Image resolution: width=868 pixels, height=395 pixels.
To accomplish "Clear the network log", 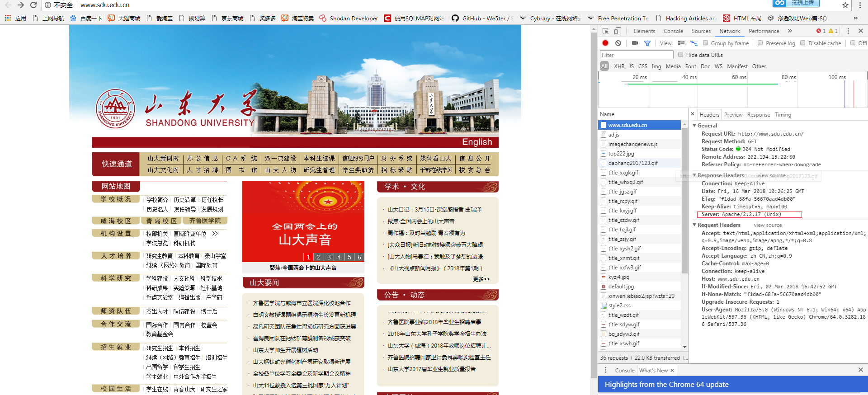I will 618,43.
